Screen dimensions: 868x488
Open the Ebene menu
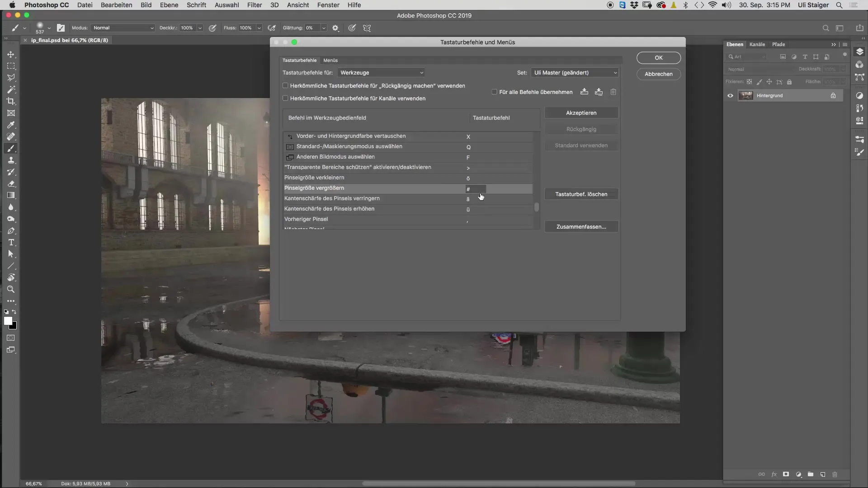(x=169, y=5)
